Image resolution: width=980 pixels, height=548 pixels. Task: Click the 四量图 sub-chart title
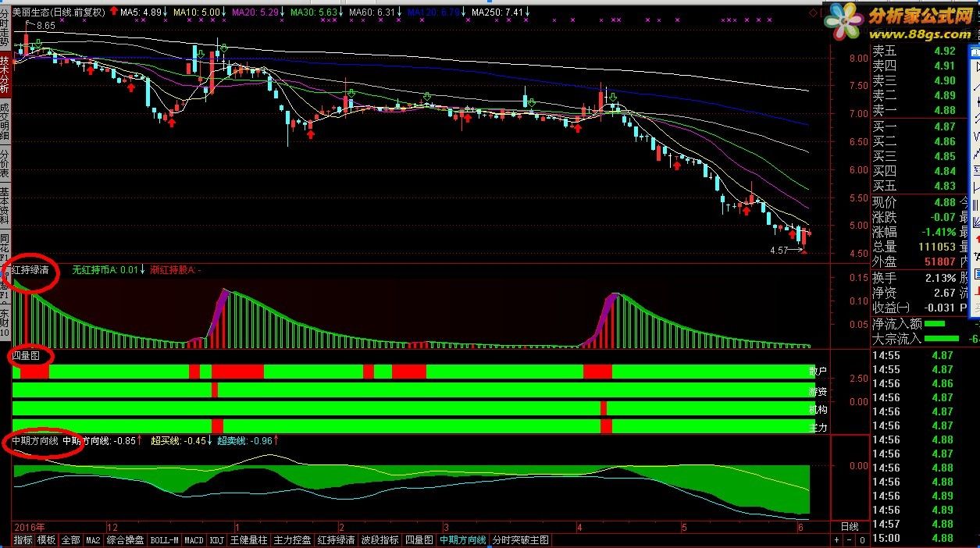tap(27, 355)
